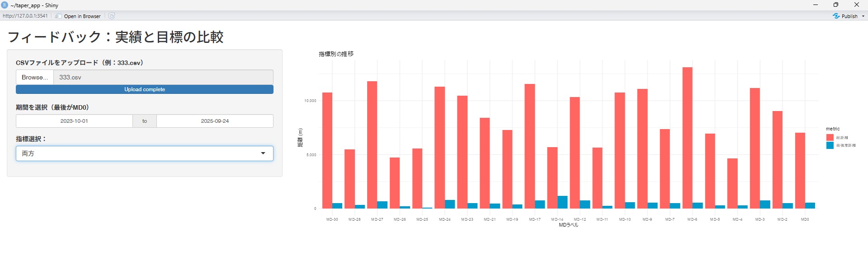Click the blue Publish icon
The image size is (868, 269).
836,16
